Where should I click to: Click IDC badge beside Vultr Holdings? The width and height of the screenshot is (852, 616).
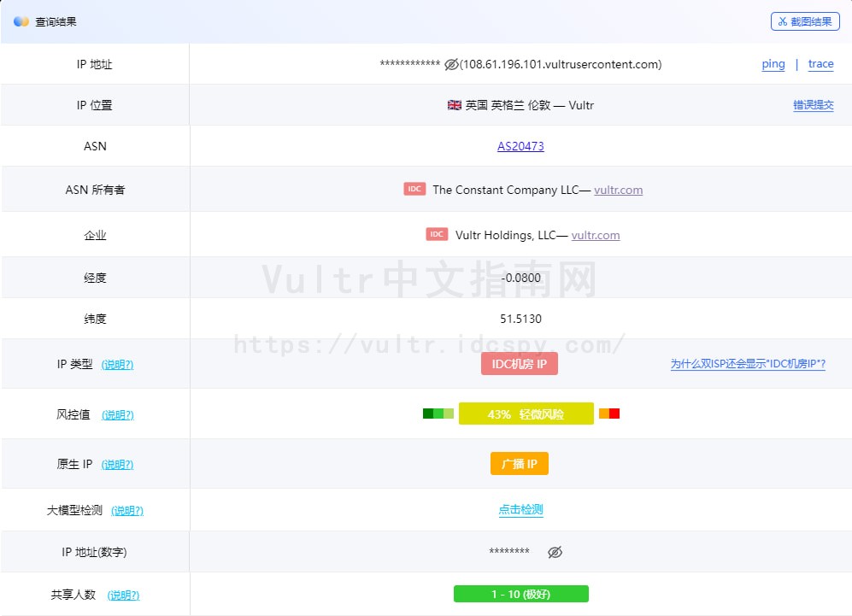437,235
